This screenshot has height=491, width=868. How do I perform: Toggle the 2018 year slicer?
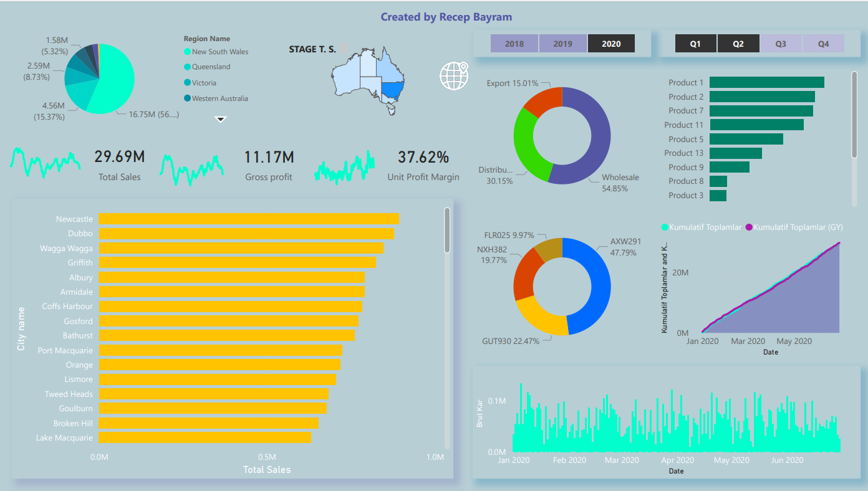click(514, 44)
